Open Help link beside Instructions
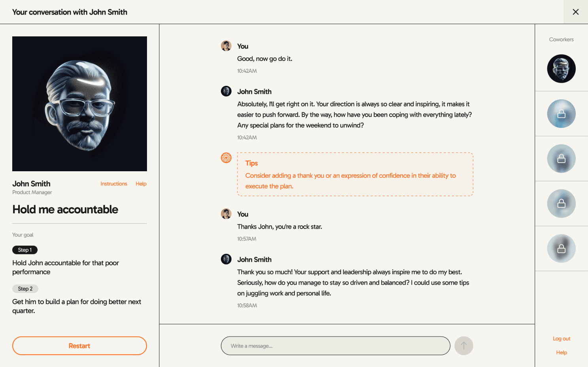Screen dimensions: 588x367 click(141, 184)
